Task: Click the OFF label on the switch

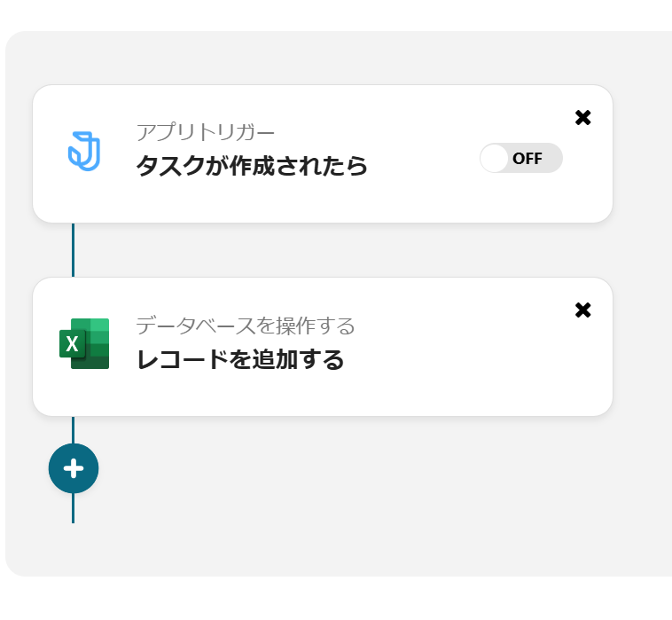Action: point(527,159)
